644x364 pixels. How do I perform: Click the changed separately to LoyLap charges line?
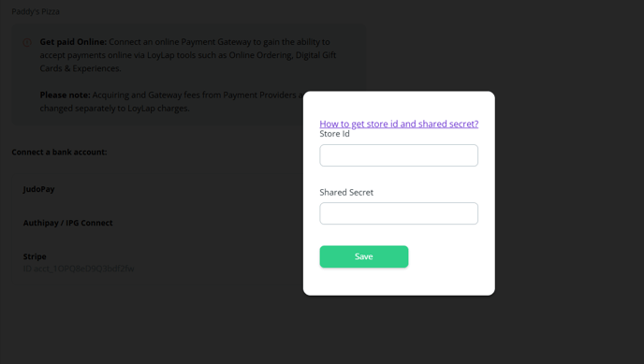click(114, 109)
